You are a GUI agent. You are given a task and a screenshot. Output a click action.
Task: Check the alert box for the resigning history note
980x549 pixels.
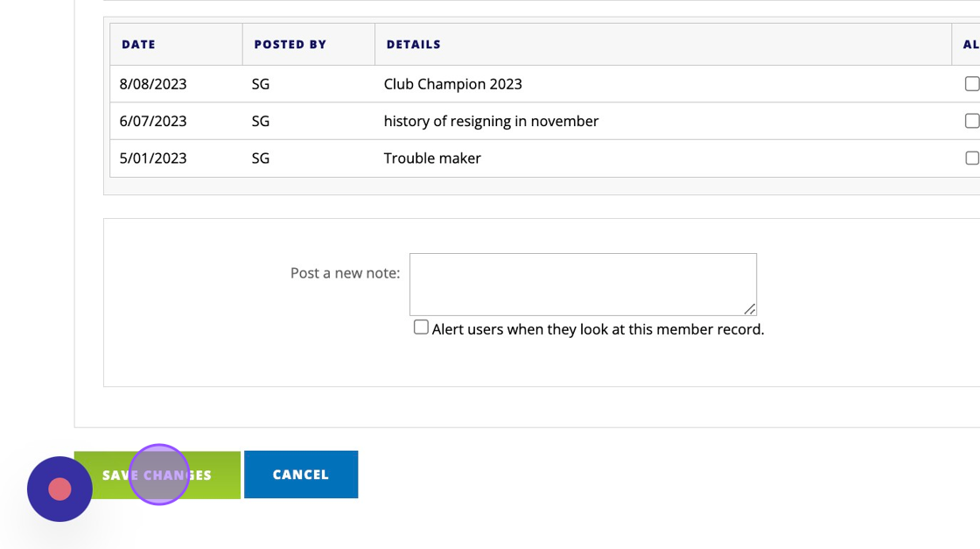pyautogui.click(x=971, y=121)
